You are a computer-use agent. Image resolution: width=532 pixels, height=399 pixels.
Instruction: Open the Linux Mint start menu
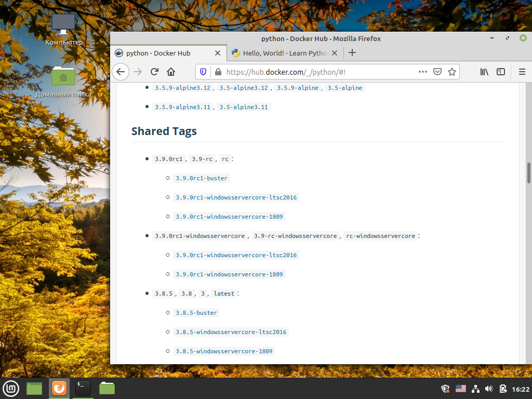click(x=11, y=388)
